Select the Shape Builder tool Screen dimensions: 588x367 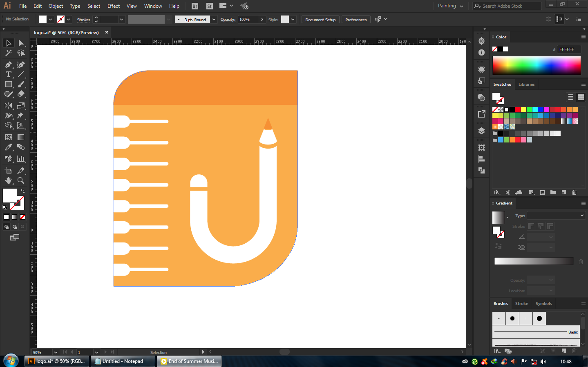8,125
